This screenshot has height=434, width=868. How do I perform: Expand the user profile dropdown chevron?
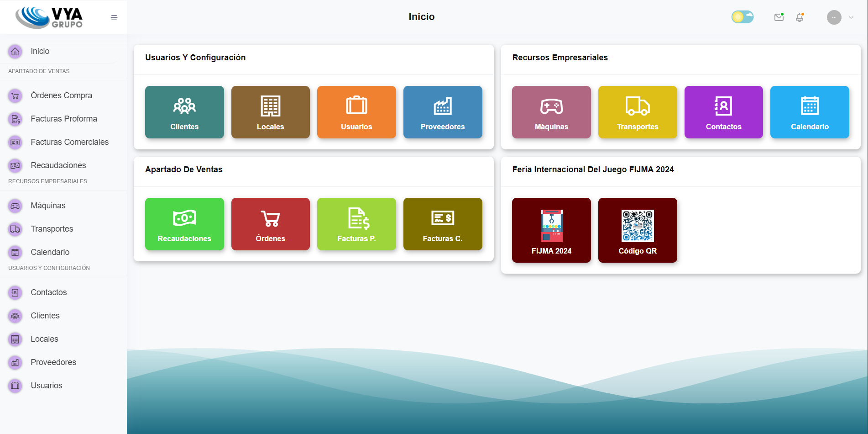852,17
